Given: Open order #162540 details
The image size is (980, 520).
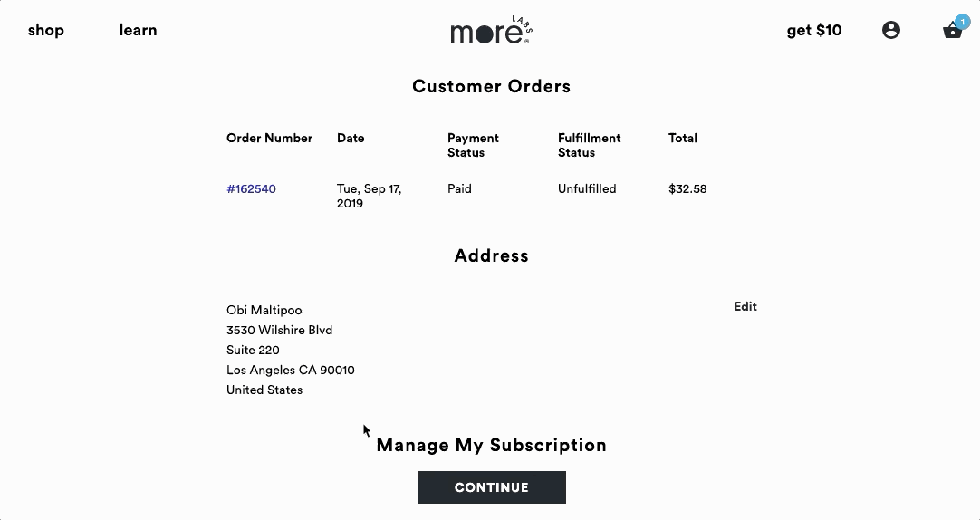Looking at the screenshot, I should tap(251, 189).
